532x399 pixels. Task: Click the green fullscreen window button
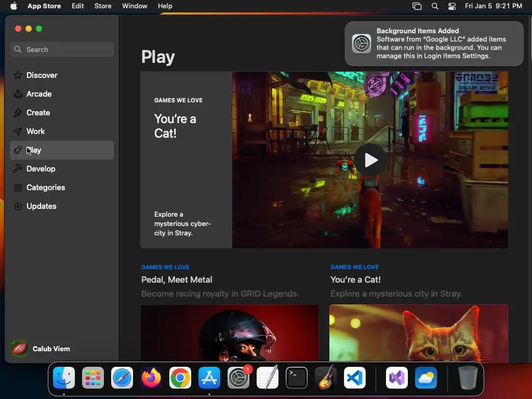coord(39,29)
